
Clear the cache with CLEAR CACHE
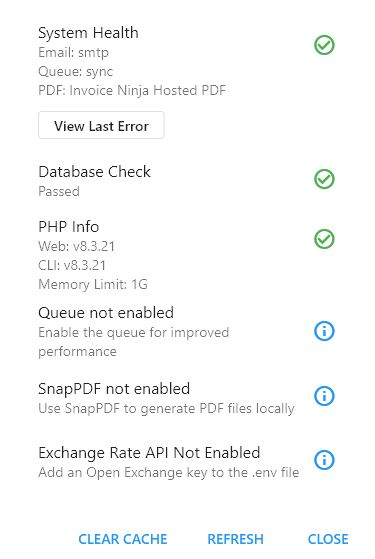pos(123,539)
